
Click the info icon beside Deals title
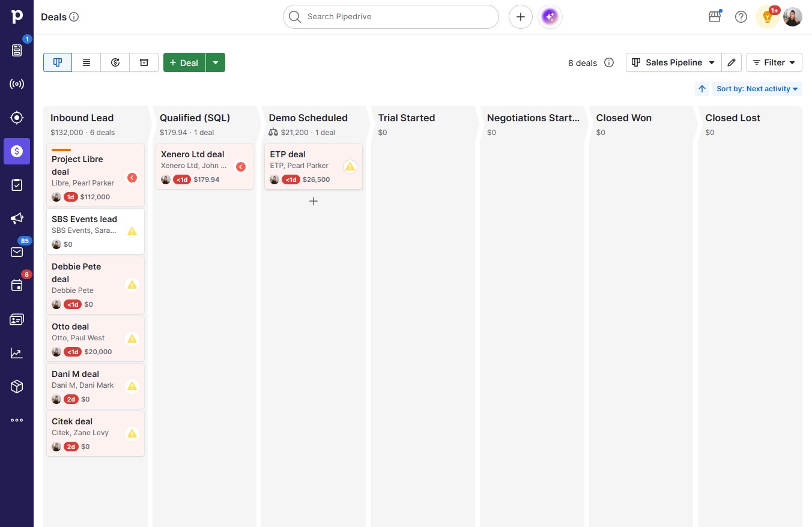74,17
